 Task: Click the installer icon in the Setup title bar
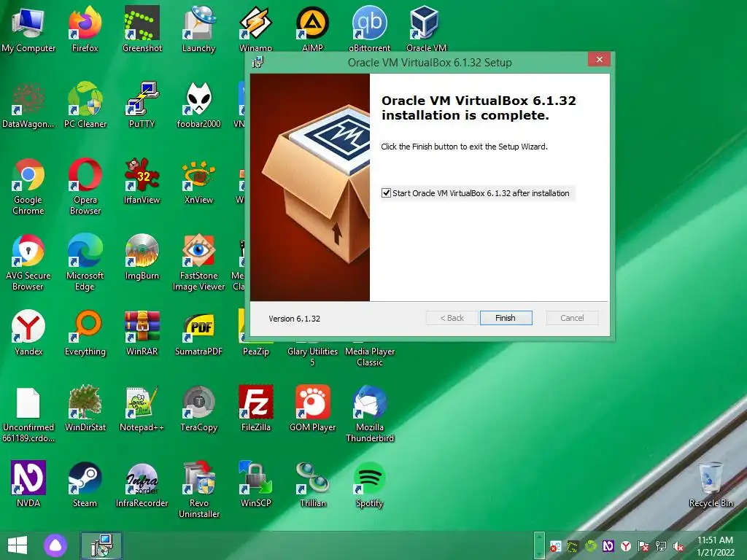258,62
